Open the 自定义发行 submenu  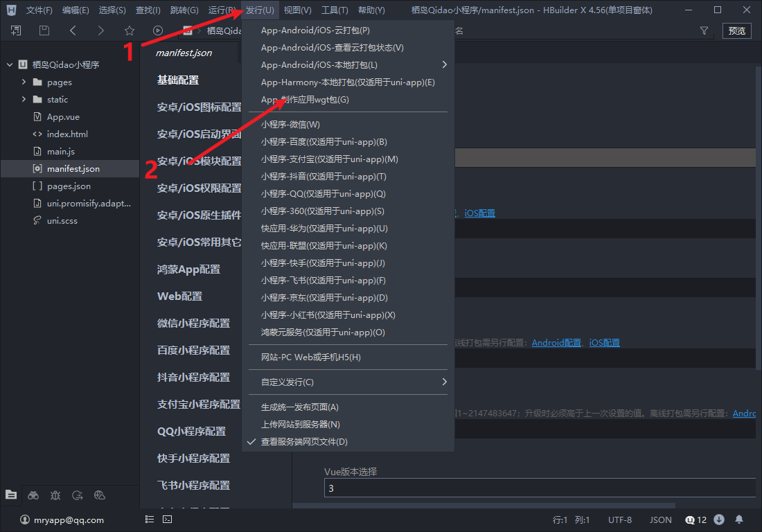[348, 382]
